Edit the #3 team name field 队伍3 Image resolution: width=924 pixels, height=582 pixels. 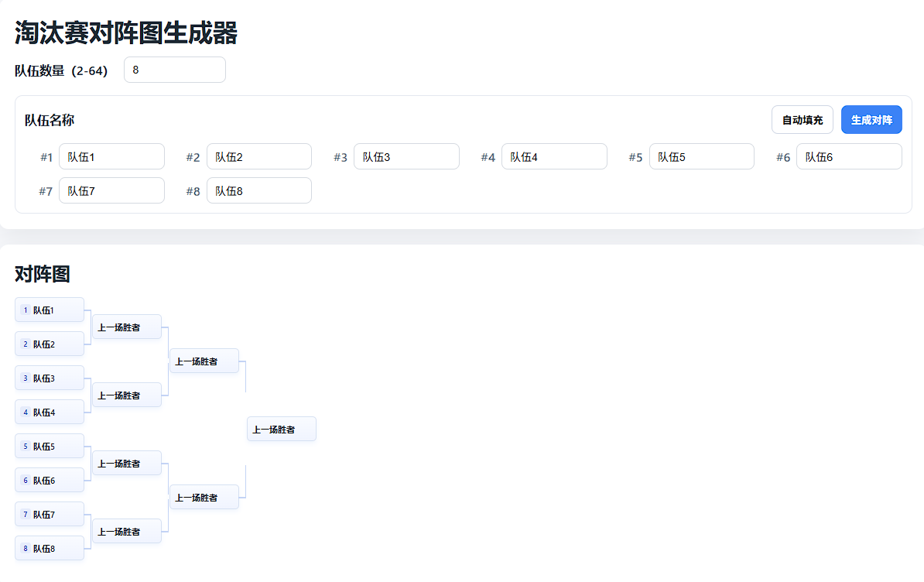tap(406, 156)
